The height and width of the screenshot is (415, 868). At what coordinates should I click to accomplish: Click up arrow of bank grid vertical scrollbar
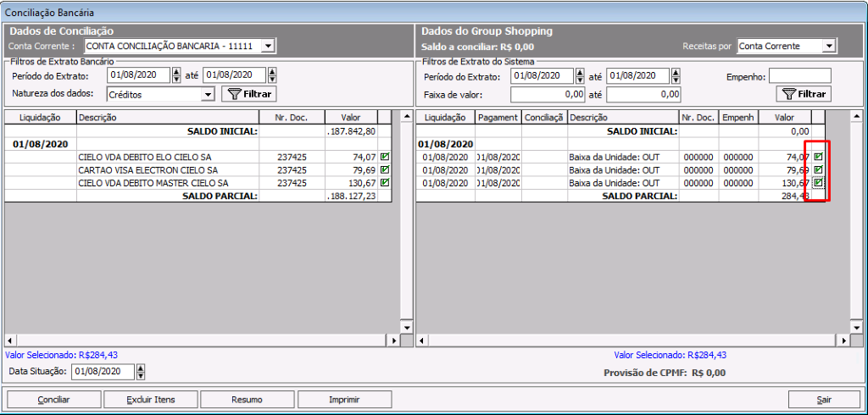click(x=407, y=116)
